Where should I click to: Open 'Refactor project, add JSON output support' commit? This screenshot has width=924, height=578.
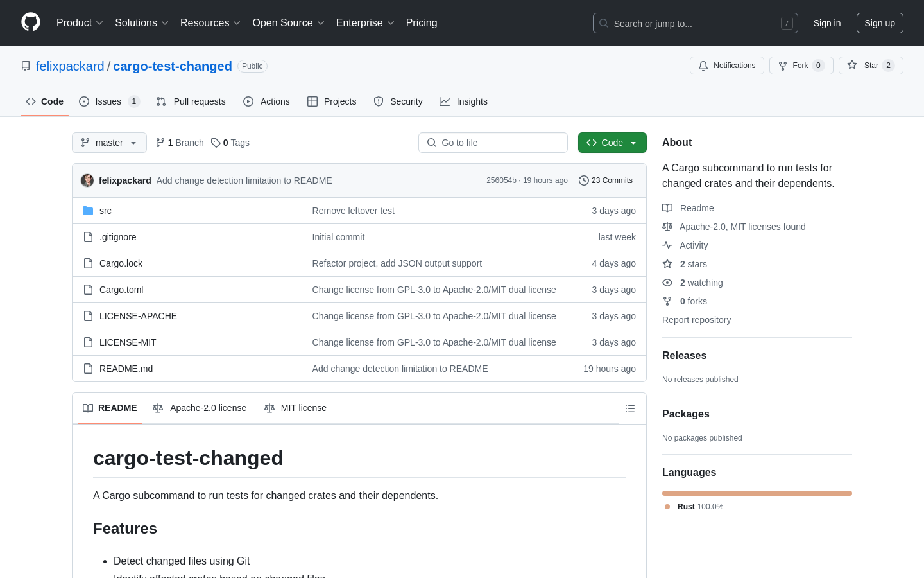[397, 263]
